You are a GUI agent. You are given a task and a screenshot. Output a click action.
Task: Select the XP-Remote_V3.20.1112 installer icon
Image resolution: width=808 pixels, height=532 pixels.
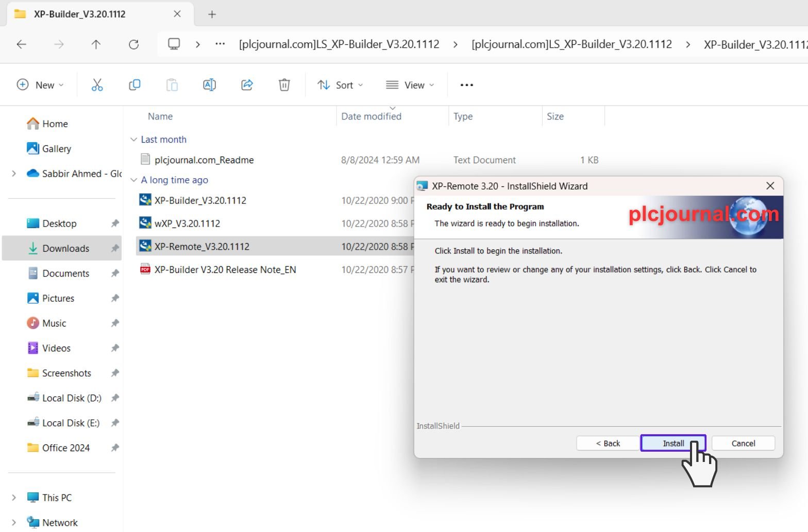tap(145, 246)
